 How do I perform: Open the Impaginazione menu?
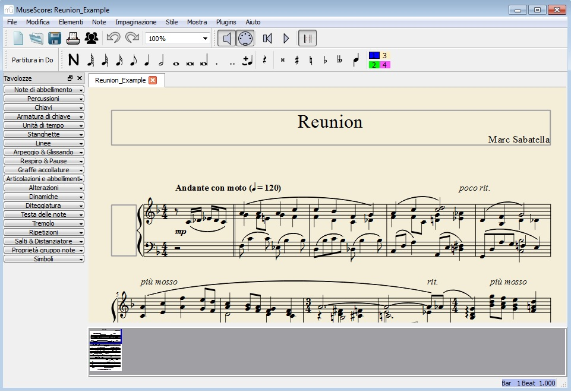(136, 22)
